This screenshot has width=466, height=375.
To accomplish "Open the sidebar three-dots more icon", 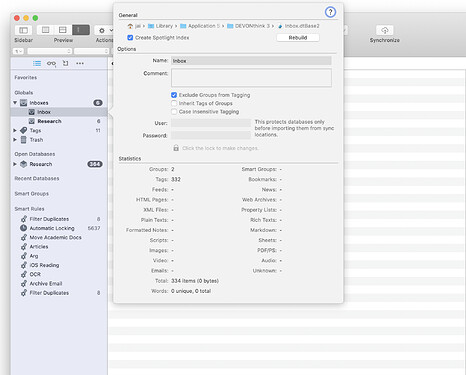I will [x=80, y=63].
